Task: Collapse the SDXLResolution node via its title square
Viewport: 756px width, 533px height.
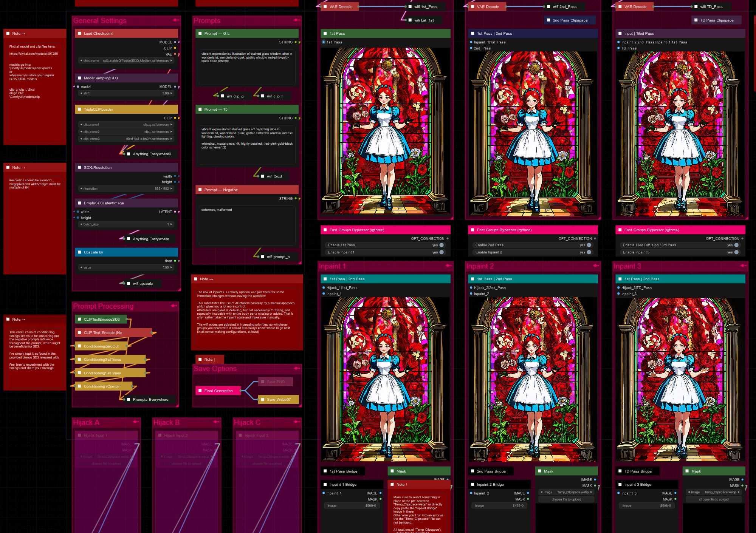Action: tap(79, 167)
